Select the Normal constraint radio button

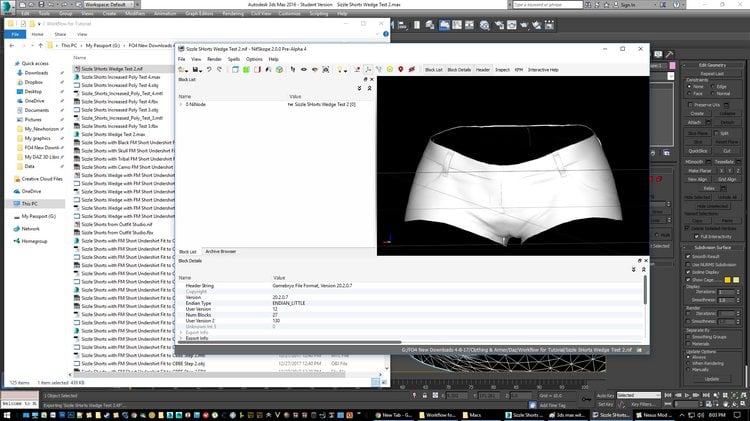712,94
